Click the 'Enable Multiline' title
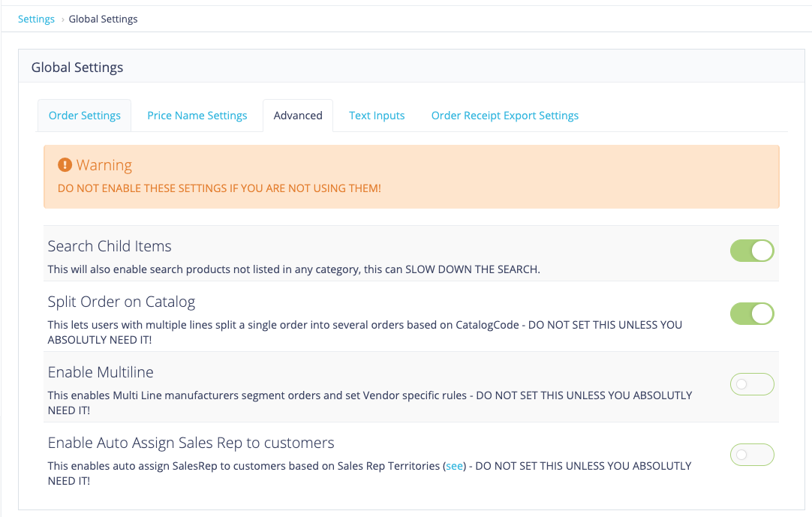 tap(101, 372)
